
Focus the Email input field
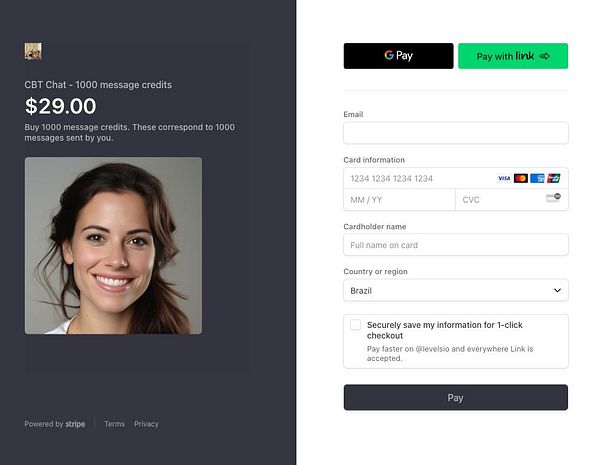click(456, 133)
